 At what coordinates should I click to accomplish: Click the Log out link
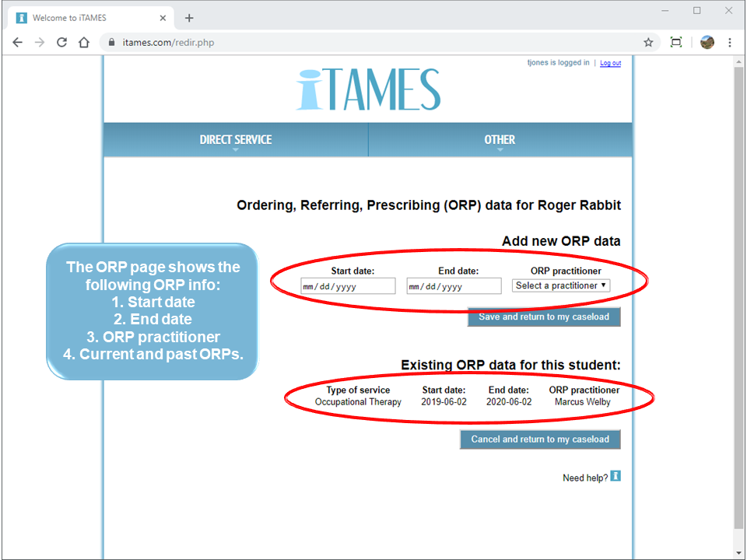tap(610, 63)
